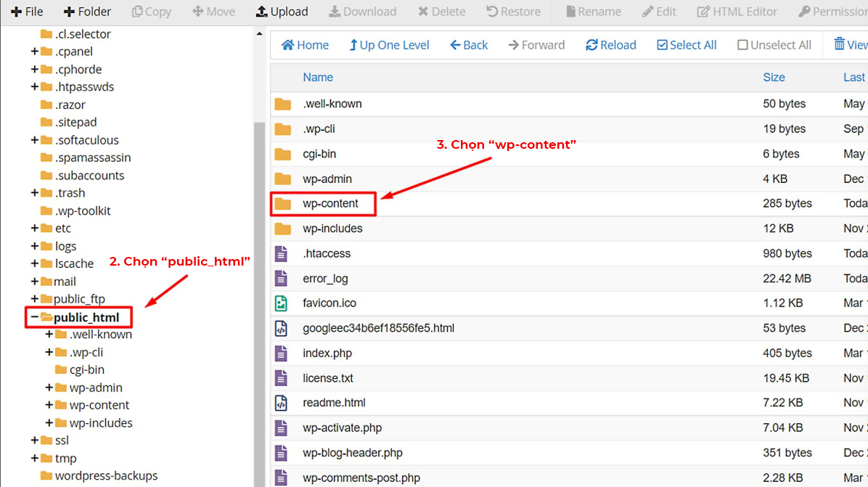Image resolution: width=868 pixels, height=487 pixels.
Task: Click the File new-file toolbar button
Action: tap(27, 12)
